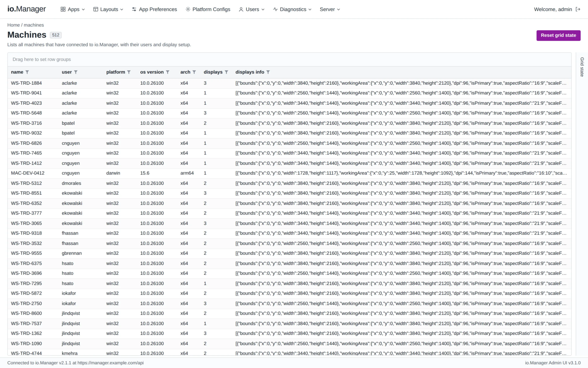Open the displays column filter icon
This screenshot has height=368, width=588.
click(226, 72)
